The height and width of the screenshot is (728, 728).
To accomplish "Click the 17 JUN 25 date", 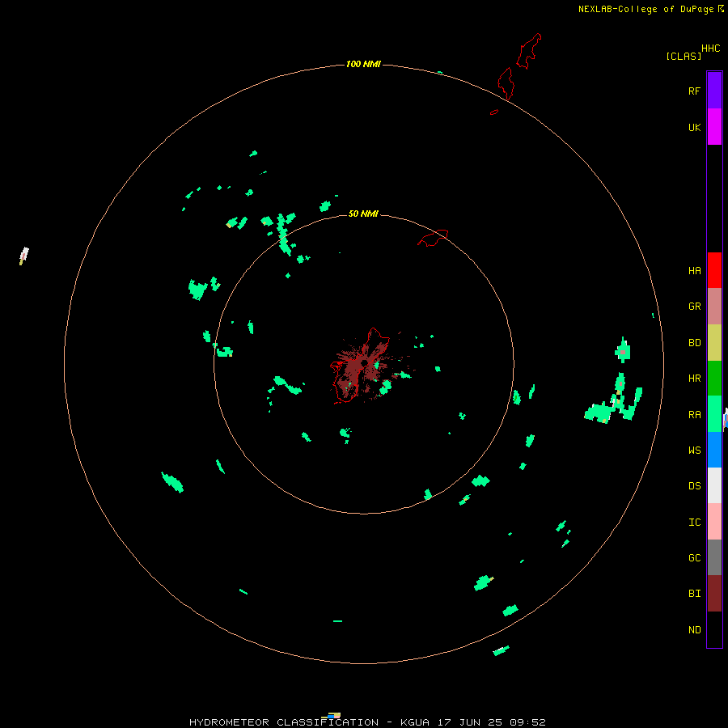I will pyautogui.click(x=471, y=722).
